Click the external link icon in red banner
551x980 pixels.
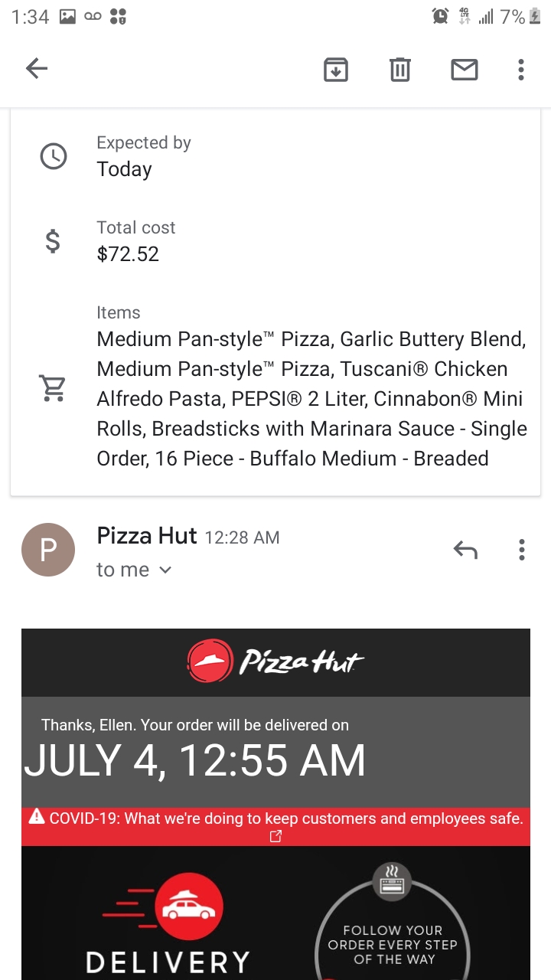click(x=275, y=837)
